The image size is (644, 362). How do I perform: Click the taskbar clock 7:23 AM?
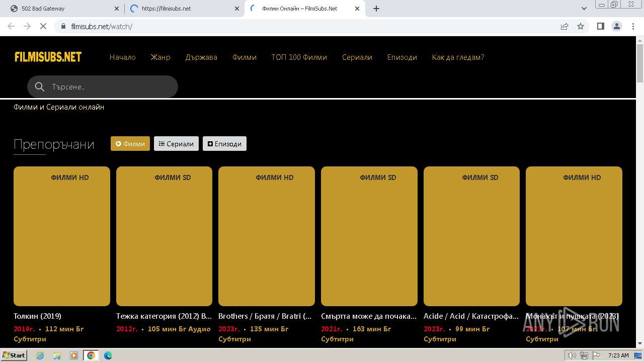coord(618,355)
